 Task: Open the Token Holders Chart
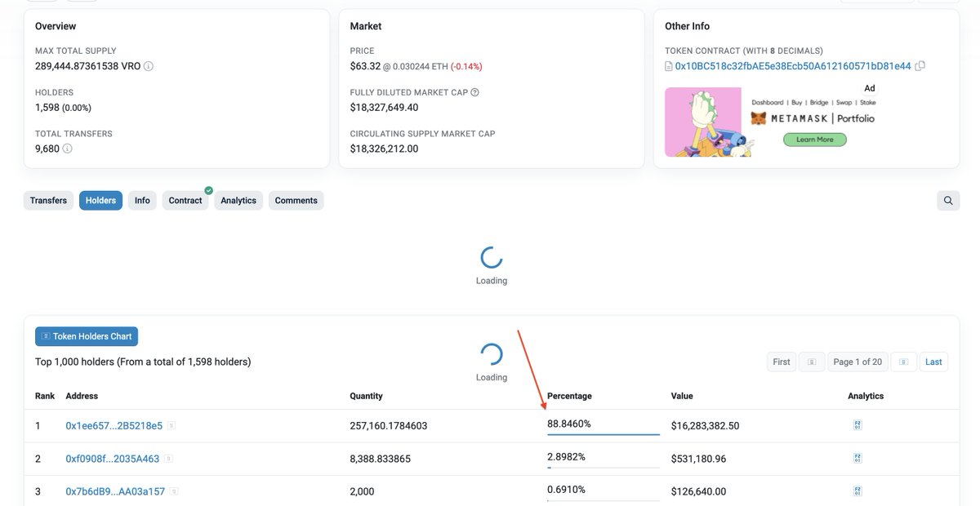[x=86, y=335]
